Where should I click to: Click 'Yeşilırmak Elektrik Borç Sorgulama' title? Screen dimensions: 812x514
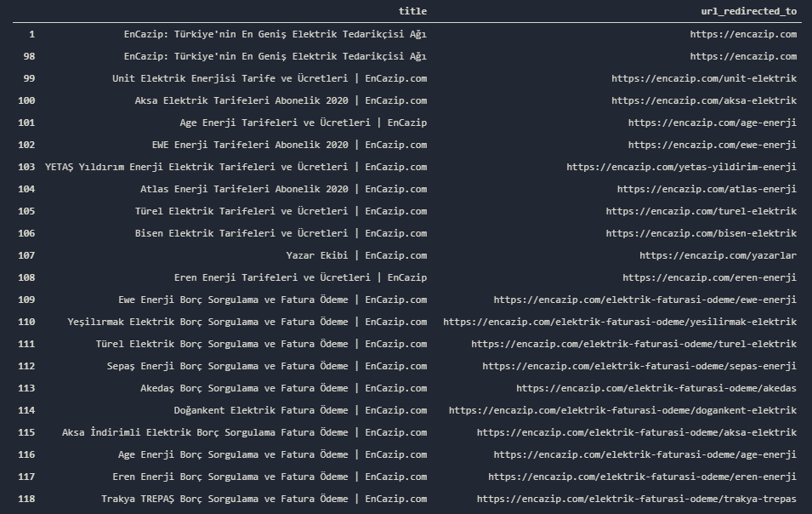[x=247, y=322]
